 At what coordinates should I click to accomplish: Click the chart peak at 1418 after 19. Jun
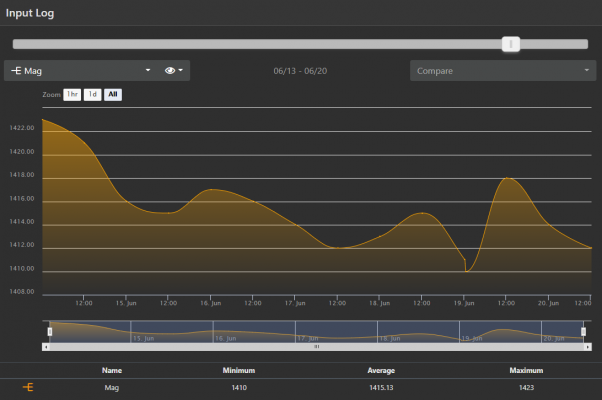tap(507, 178)
